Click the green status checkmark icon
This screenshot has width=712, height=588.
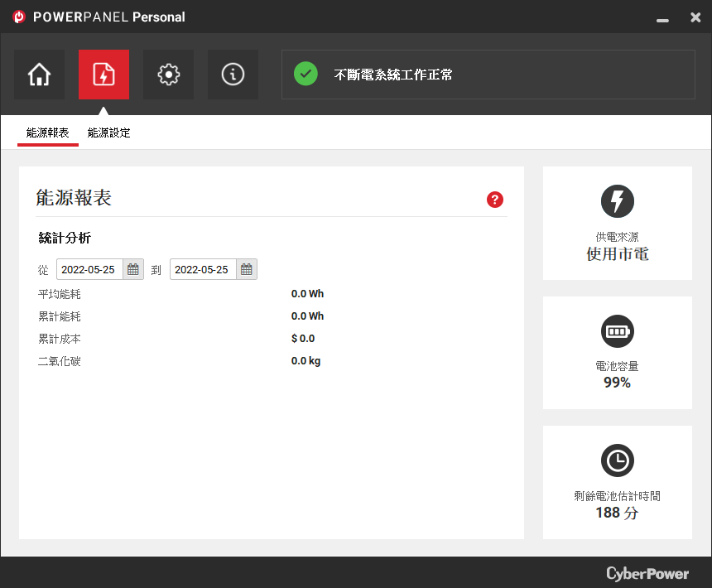pos(305,74)
